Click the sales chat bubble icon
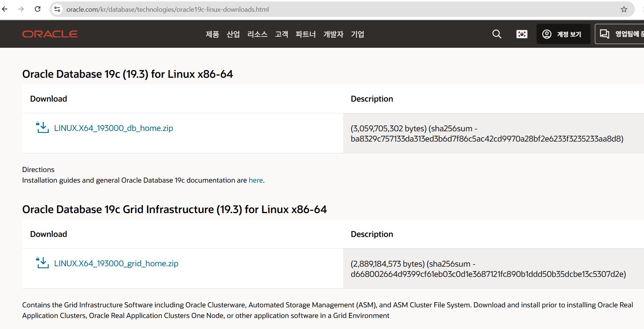 coord(604,34)
